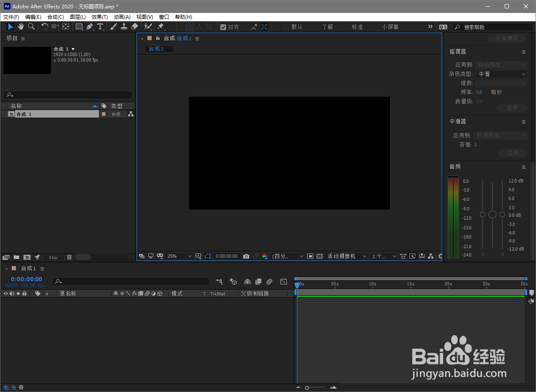Viewport: 536px width, 392px height.
Task: Open the 平滑器 panel menu
Action: 523,122
